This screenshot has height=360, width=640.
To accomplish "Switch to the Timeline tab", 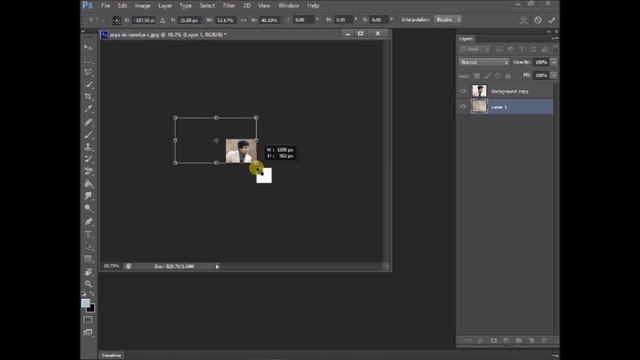I will click(111, 356).
